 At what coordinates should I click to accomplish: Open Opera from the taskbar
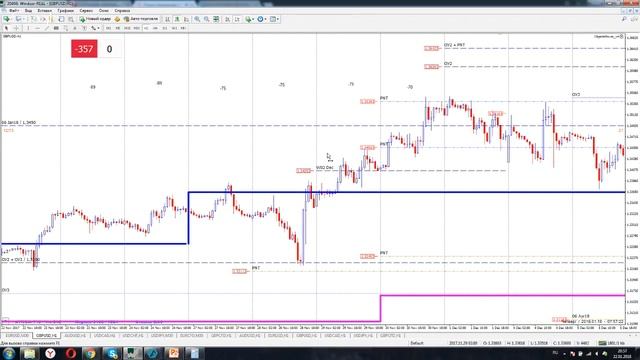[71, 353]
